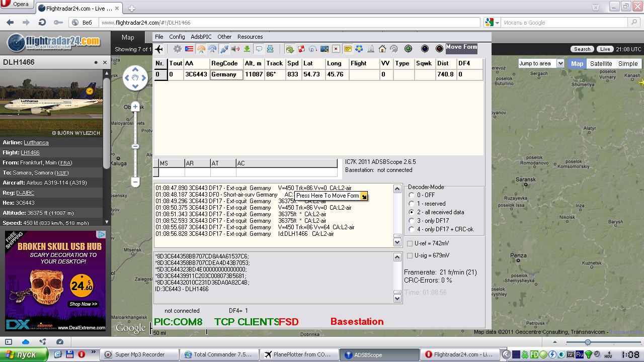Open the FRA airport link
The width and height of the screenshot is (644, 362).
pos(65,163)
